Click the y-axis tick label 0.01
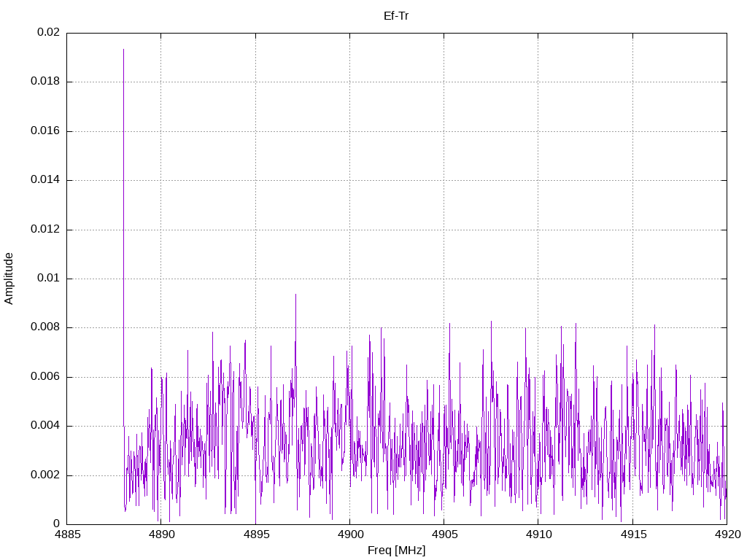747x560 pixels. point(49,279)
